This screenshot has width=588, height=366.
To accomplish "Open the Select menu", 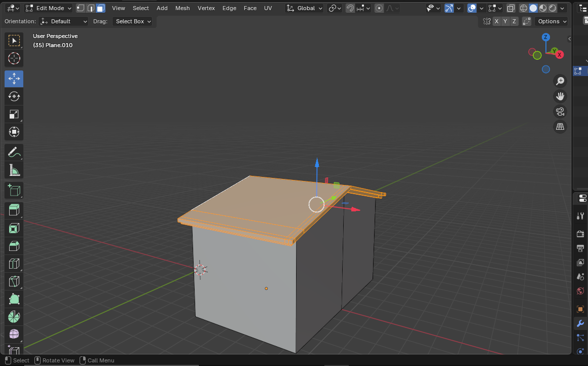I will 140,8.
